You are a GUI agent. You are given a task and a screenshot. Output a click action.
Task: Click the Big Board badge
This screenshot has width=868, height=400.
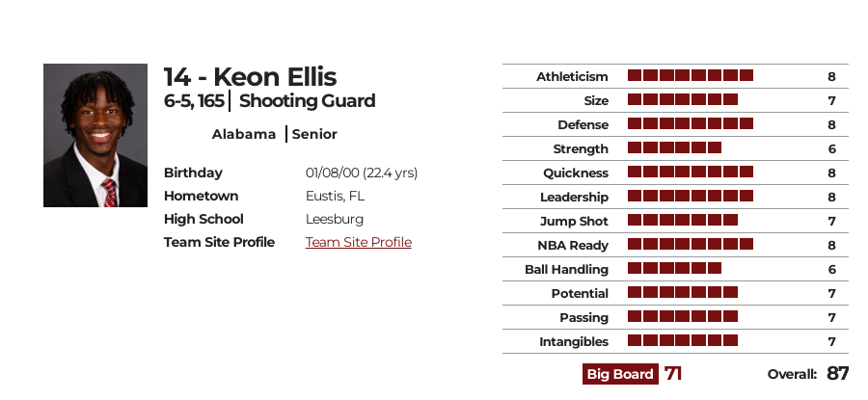click(x=620, y=374)
